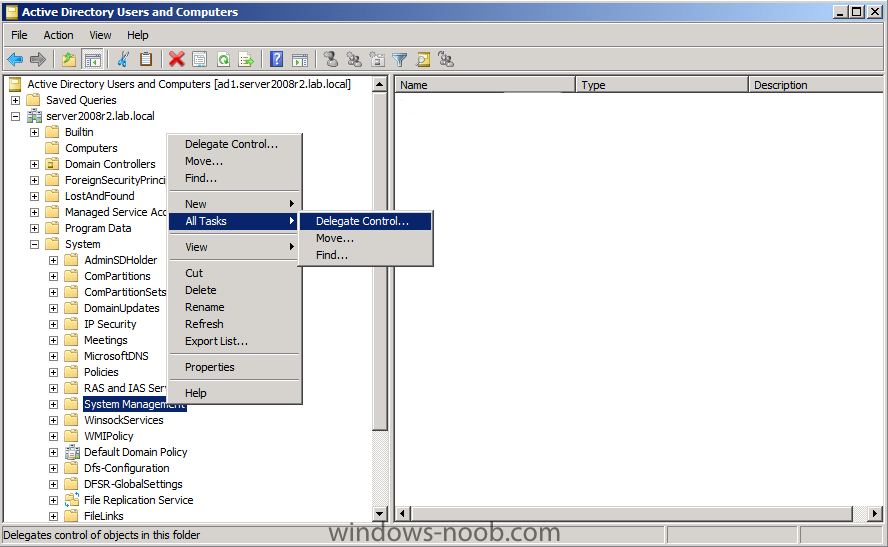Select the DFSR-GlobalSettings tree item
888x547 pixels.
(x=133, y=484)
